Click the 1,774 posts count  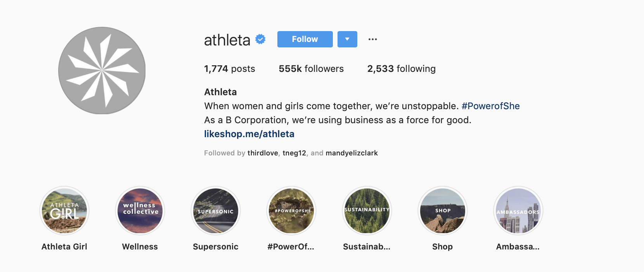(x=230, y=69)
